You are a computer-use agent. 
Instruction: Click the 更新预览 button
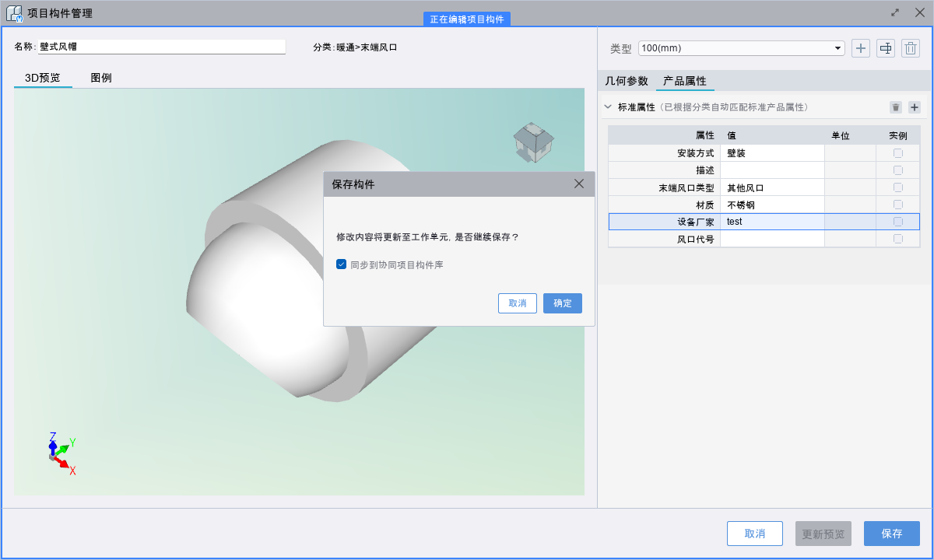[x=823, y=534]
